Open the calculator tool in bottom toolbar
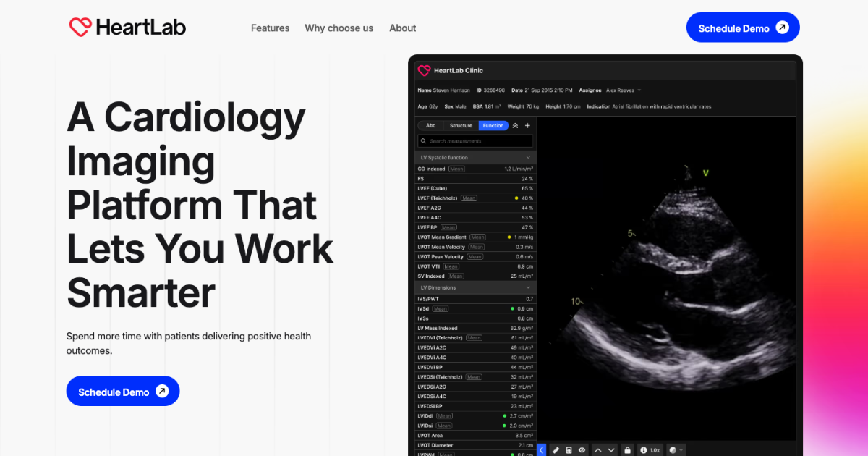Viewport: 868px width, 456px height. [569, 450]
